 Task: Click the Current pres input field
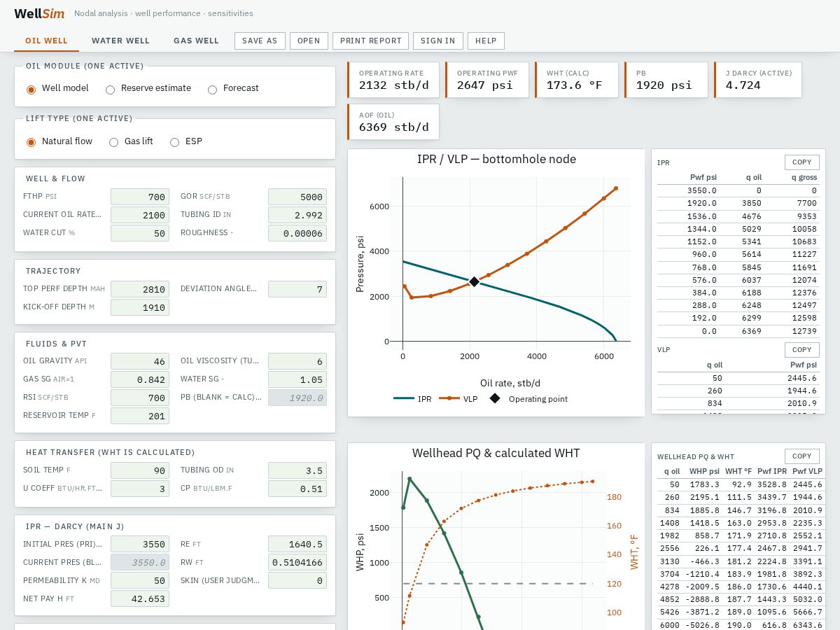(140, 562)
